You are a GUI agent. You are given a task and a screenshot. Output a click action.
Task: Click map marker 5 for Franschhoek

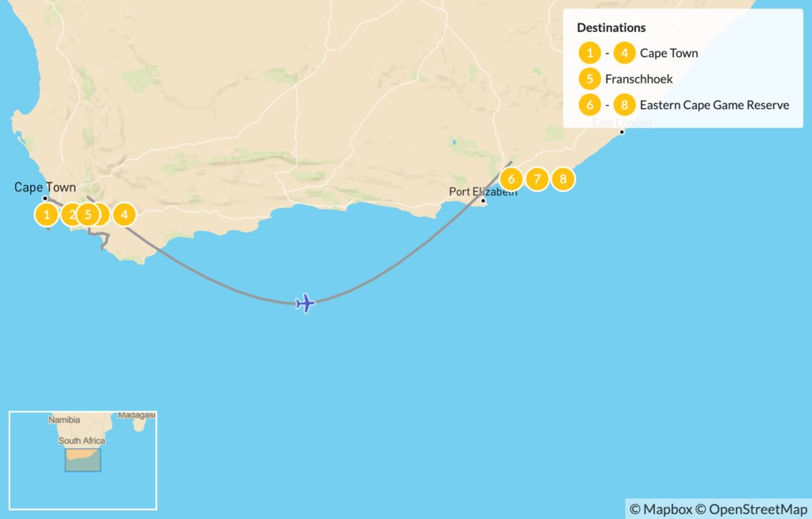87,214
